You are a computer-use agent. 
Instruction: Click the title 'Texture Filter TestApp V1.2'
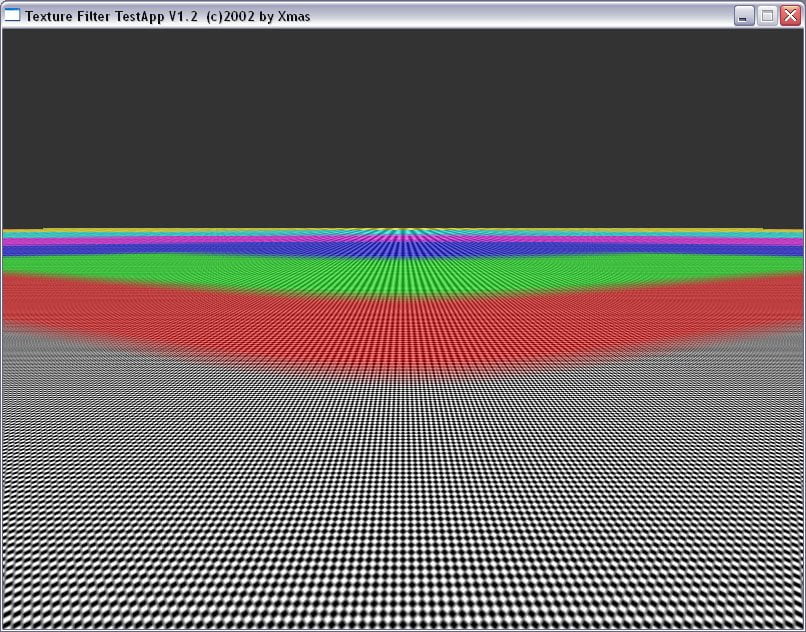pos(112,16)
